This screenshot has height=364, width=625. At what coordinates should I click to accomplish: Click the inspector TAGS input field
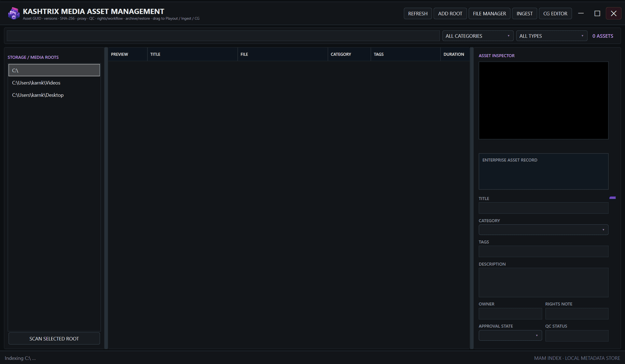click(543, 251)
